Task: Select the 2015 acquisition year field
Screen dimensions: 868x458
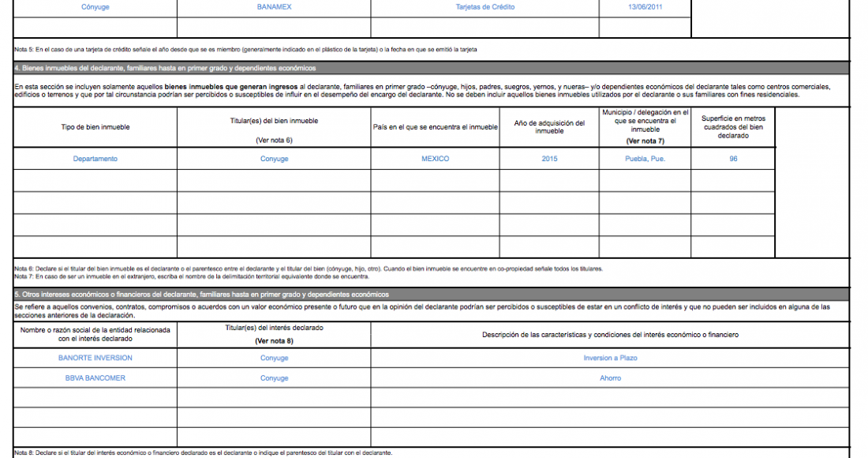Action: tap(549, 159)
